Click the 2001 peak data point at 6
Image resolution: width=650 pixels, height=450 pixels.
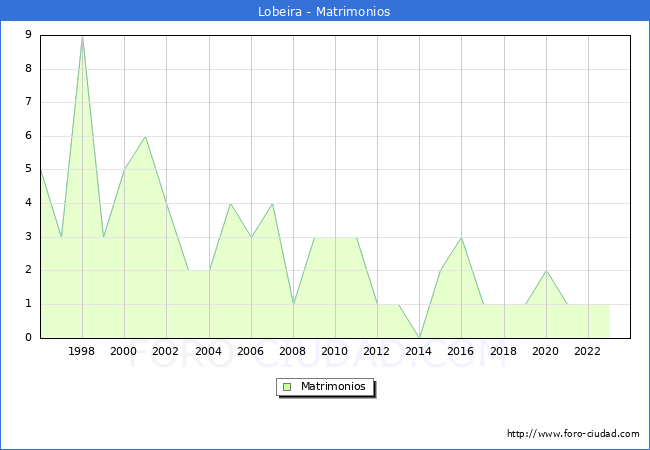click(145, 137)
